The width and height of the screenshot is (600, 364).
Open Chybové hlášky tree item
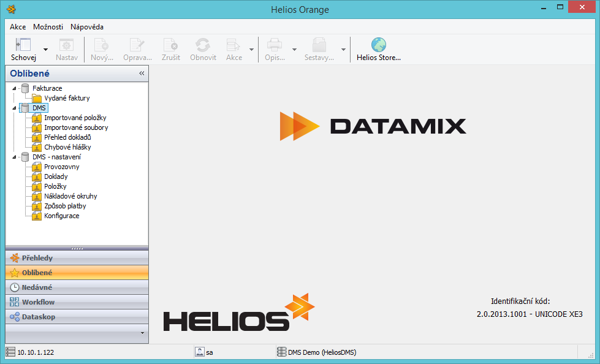[x=67, y=147]
